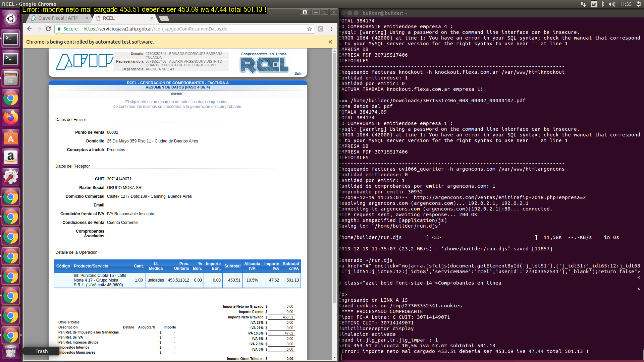Launch Firefox from dock
The image size is (644, 362).
pyautogui.click(x=11, y=118)
